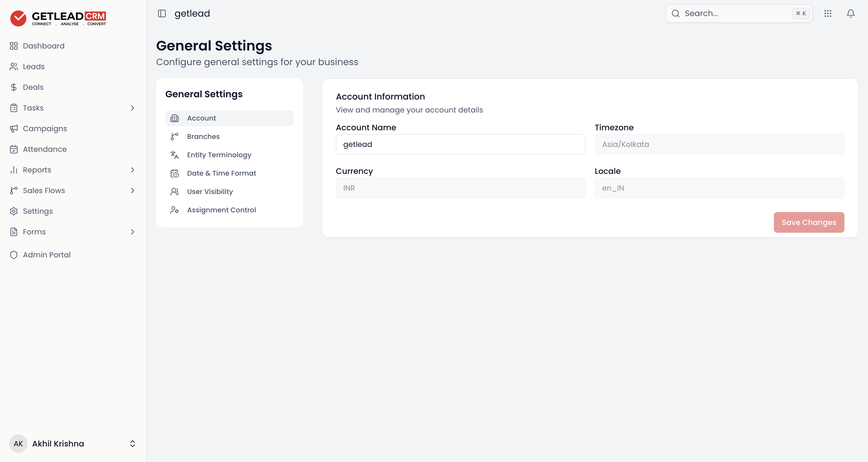
Task: Open Campaigns via the megaphone icon
Action: (14, 128)
